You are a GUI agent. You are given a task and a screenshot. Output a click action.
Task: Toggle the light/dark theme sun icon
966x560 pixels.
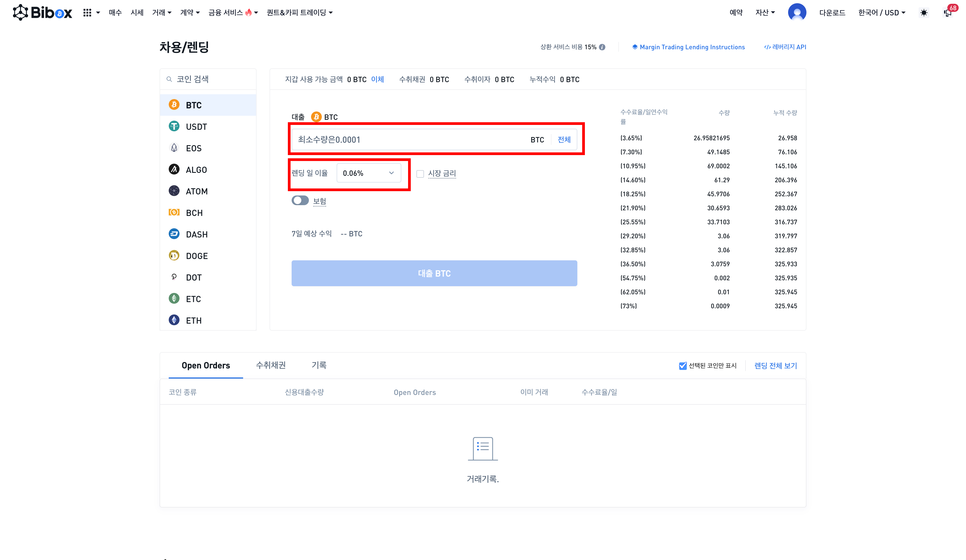pyautogui.click(x=924, y=13)
